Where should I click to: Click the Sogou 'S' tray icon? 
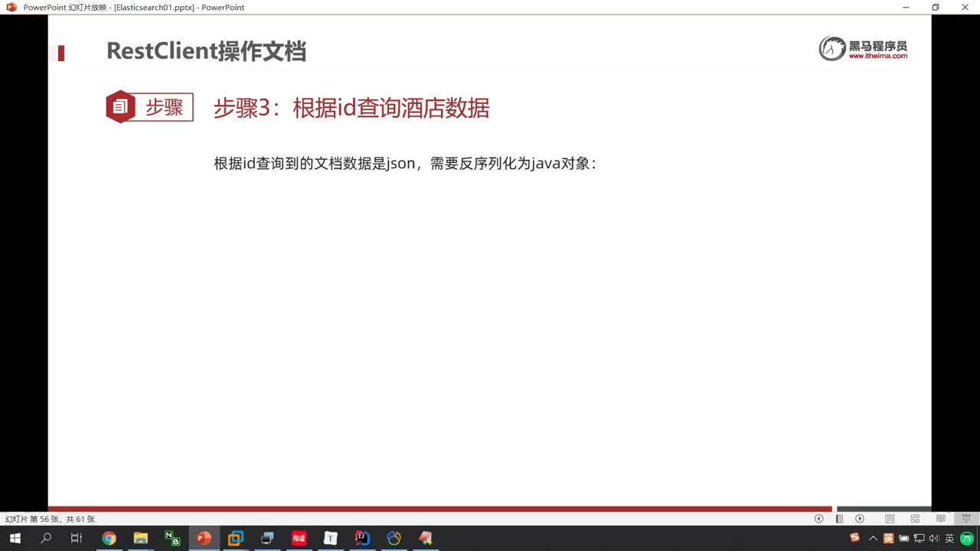pos(855,538)
